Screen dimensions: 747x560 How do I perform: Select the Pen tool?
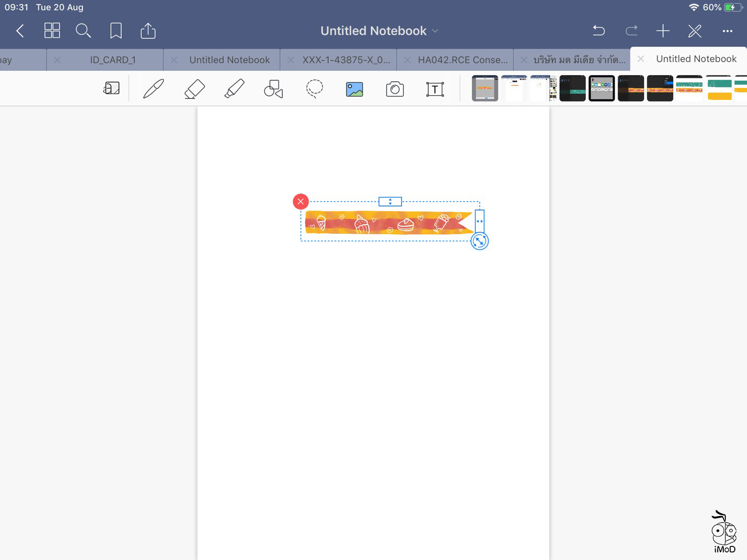153,88
